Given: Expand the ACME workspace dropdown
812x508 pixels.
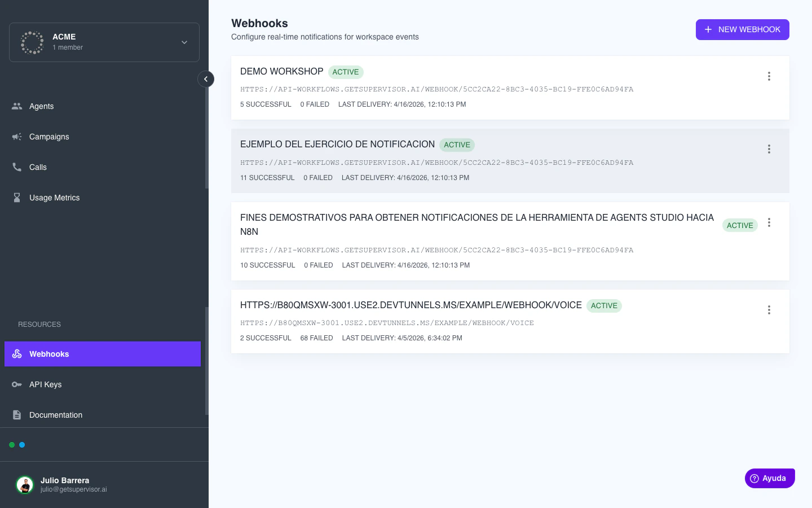Looking at the screenshot, I should [184, 42].
